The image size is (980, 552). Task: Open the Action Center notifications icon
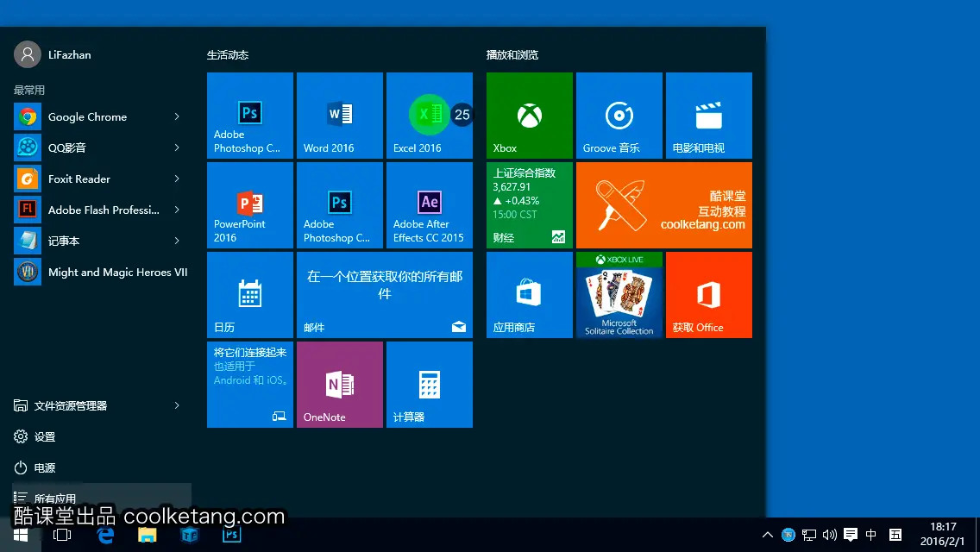850,535
